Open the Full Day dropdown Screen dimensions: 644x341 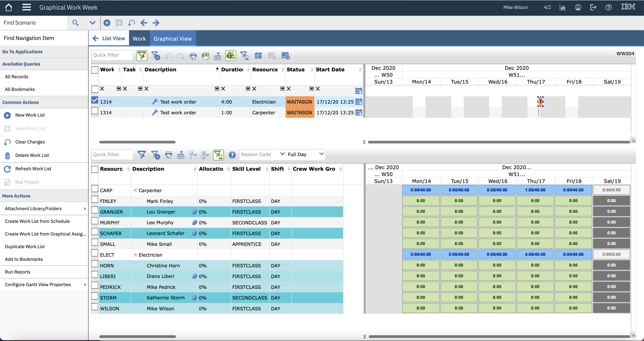coord(321,154)
